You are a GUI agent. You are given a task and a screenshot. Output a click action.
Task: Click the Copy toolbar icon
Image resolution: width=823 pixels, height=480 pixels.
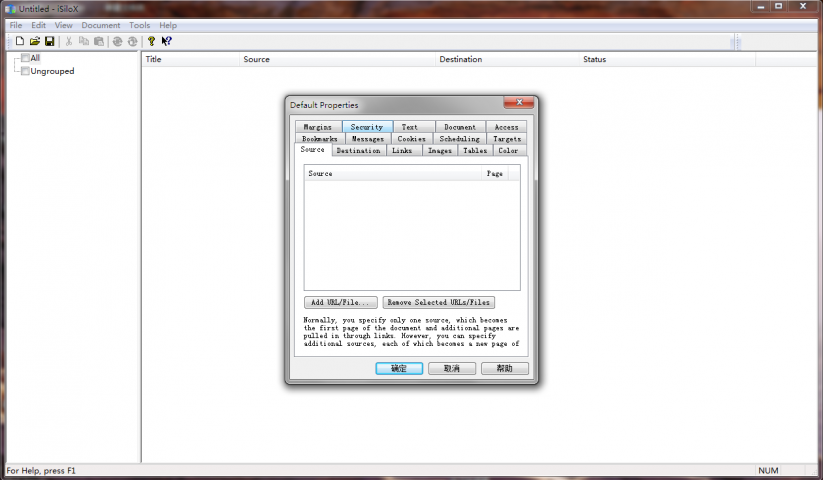pyautogui.click(x=84, y=41)
